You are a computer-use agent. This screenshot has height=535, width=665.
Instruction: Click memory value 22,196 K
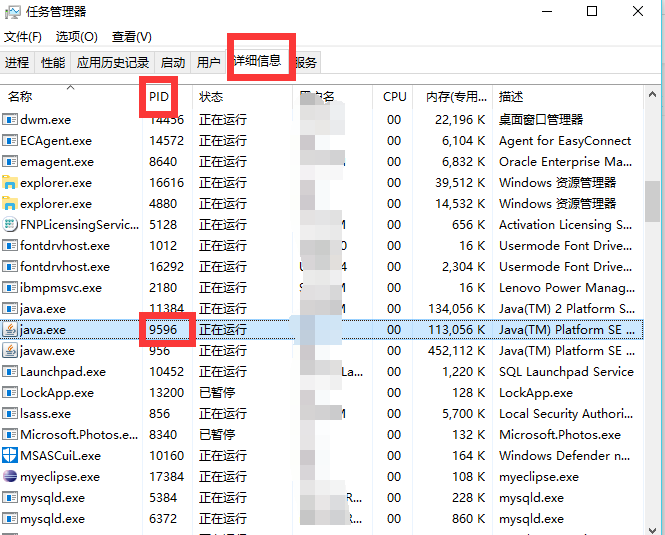(x=460, y=119)
